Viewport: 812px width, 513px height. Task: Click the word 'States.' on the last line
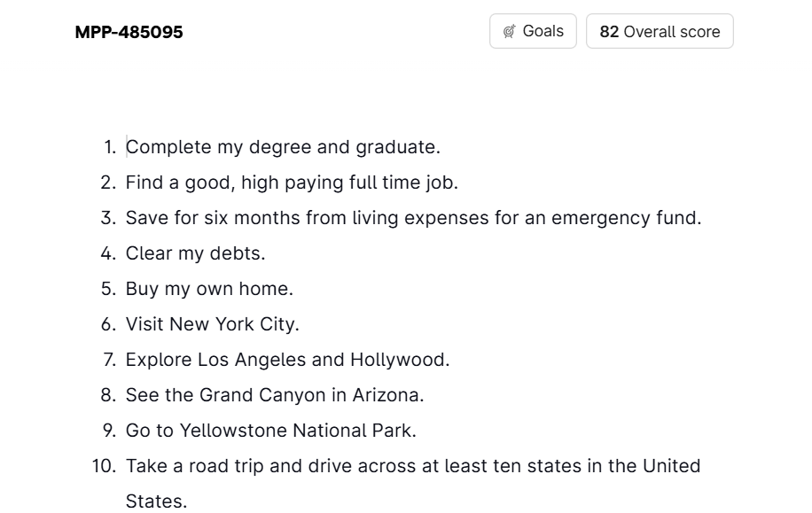156,501
